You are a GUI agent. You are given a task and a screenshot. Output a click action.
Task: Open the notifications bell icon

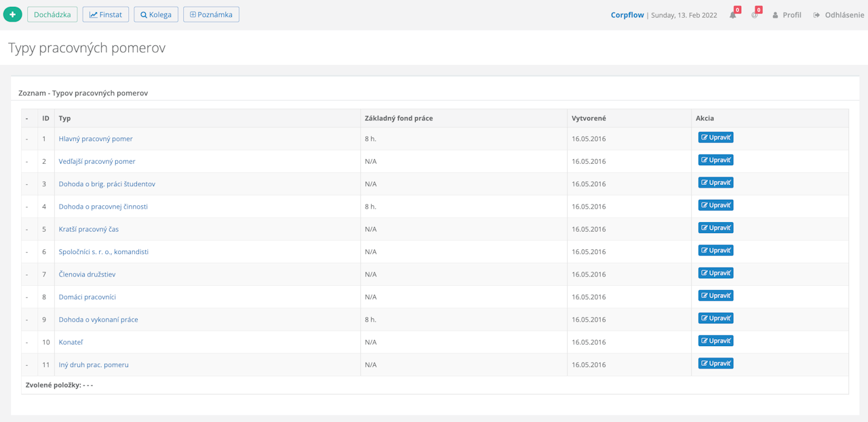(733, 15)
